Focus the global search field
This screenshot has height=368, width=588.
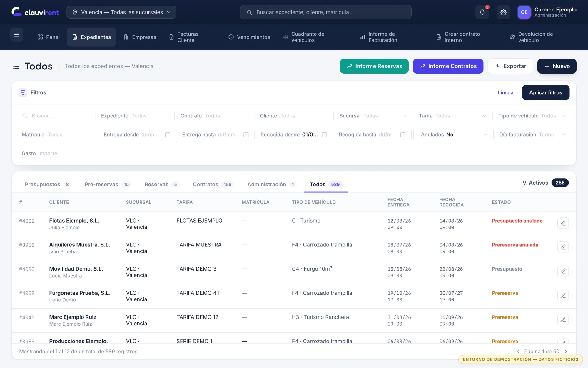click(326, 12)
